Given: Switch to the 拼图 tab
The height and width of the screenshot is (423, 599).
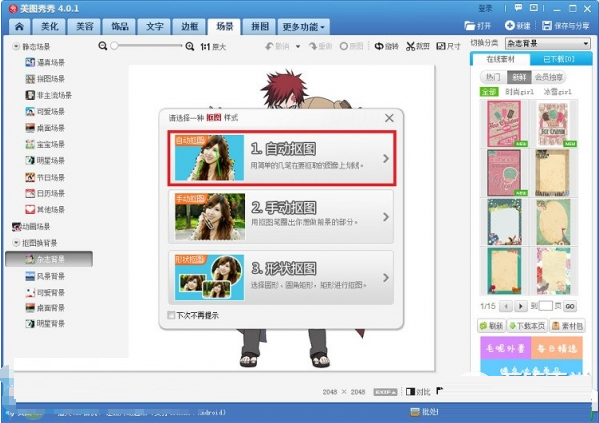Looking at the screenshot, I should point(260,26).
